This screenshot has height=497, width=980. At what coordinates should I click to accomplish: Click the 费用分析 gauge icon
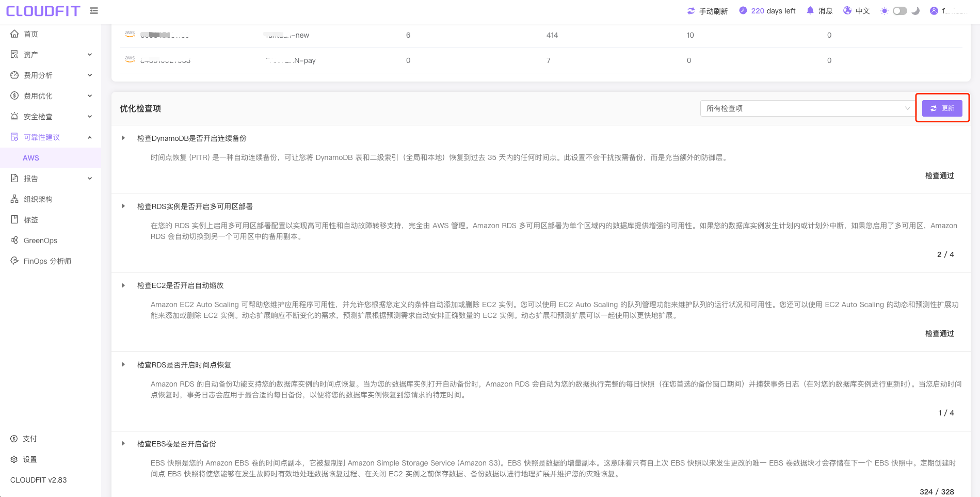click(x=14, y=75)
